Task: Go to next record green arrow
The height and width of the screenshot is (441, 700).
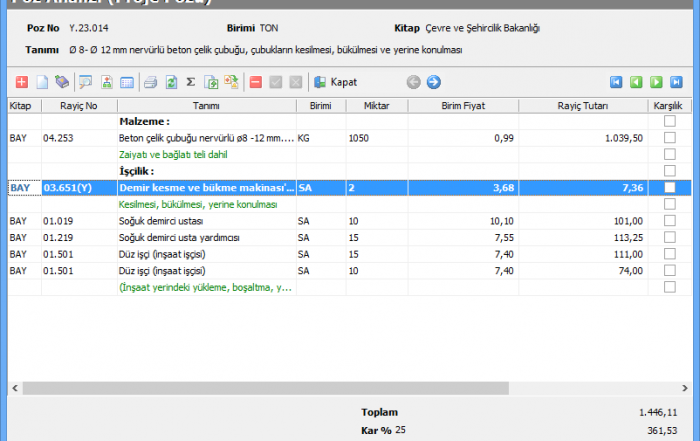Action: [656, 82]
